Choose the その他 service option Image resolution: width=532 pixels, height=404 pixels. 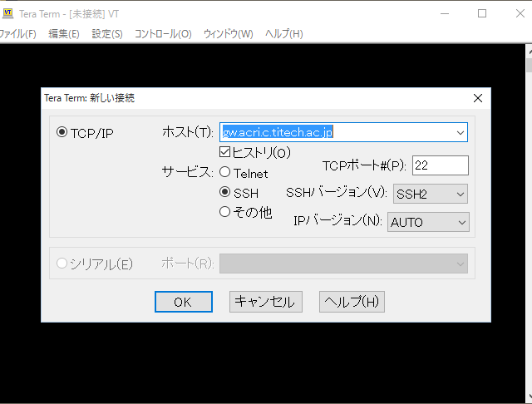pos(224,212)
